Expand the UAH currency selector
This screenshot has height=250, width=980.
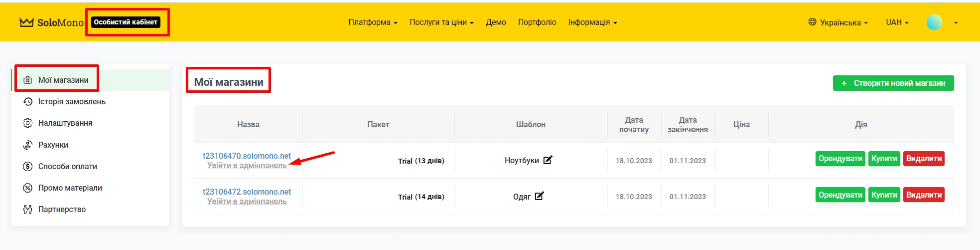pyautogui.click(x=897, y=22)
